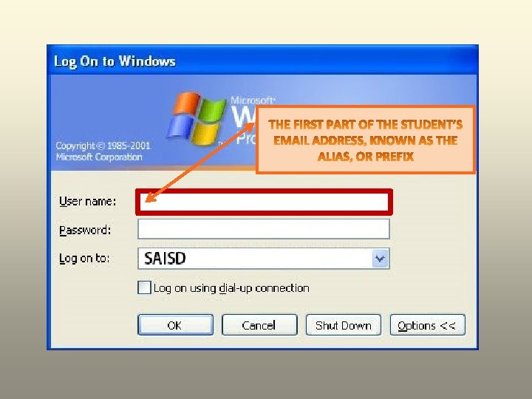532x399 pixels.
Task: Click the orange arrowhead inside the User name field
Action: click(x=150, y=198)
